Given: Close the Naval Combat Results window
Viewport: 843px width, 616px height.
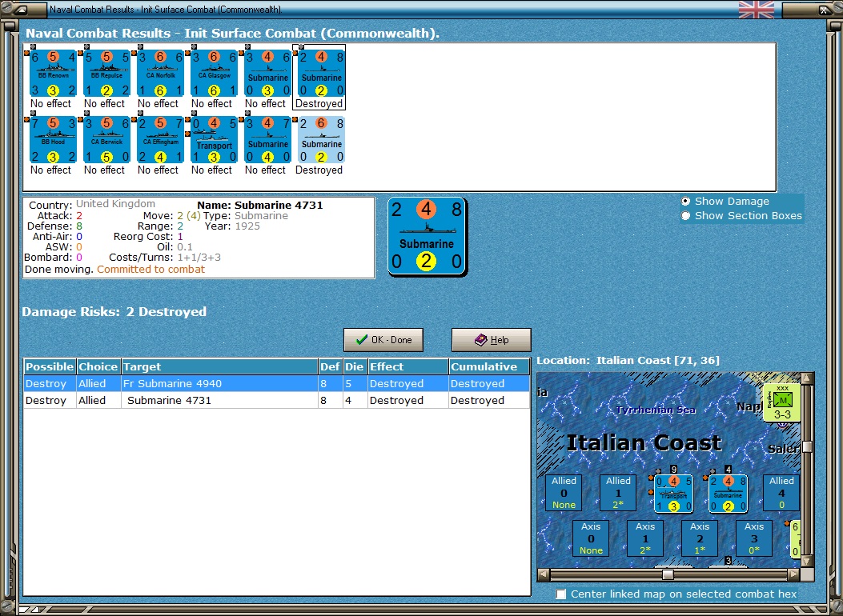Looking at the screenshot, I should click(824, 9).
